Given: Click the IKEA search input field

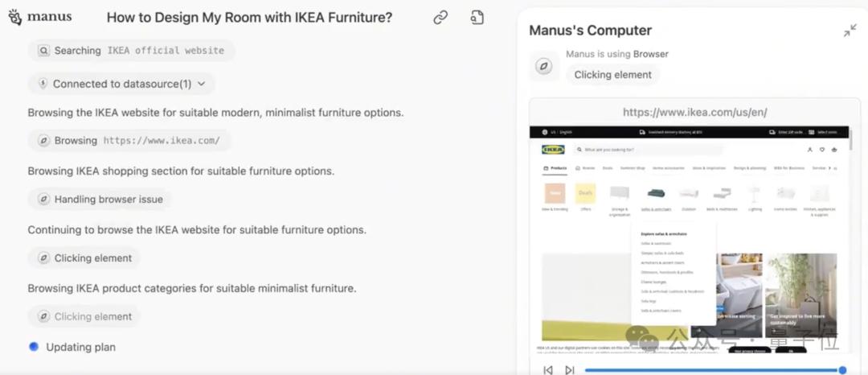Looking at the screenshot, I should [647, 150].
